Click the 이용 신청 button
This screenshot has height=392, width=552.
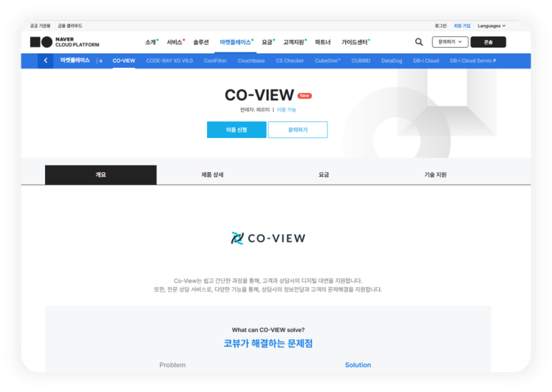236,129
